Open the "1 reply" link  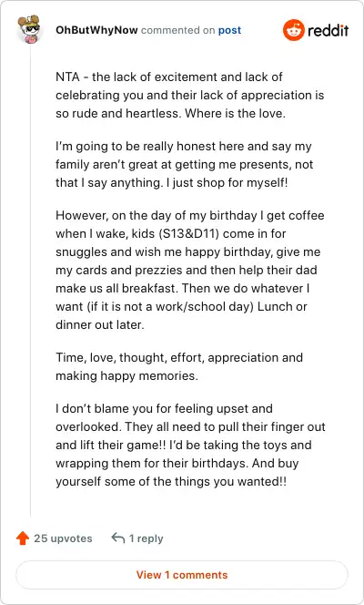tap(146, 538)
